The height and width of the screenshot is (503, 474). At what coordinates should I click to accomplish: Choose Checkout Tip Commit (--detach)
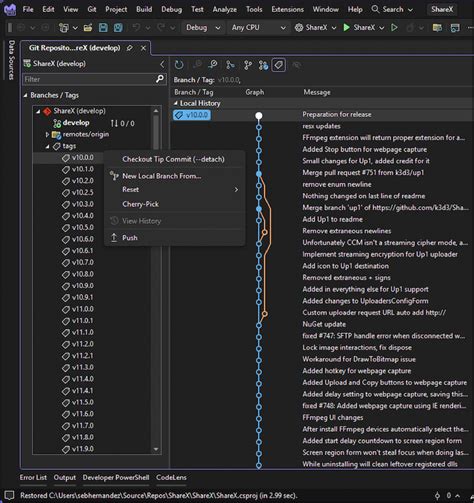pos(175,159)
